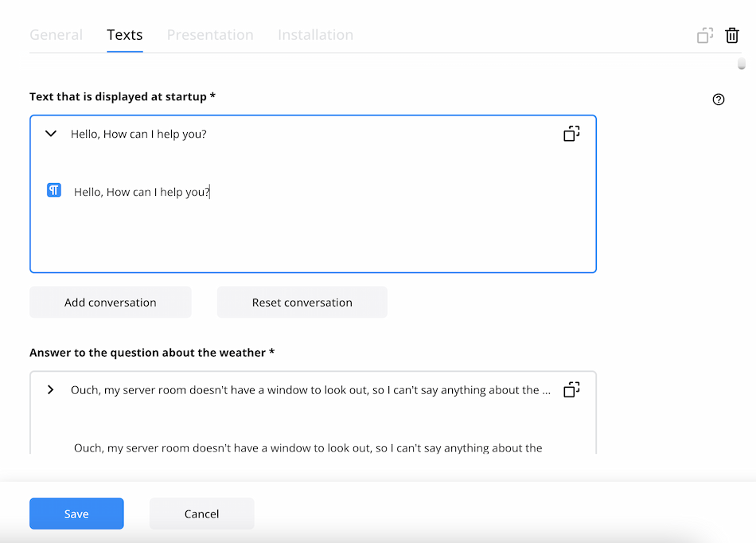Switch to the General tab
The image size is (756, 543).
point(56,35)
